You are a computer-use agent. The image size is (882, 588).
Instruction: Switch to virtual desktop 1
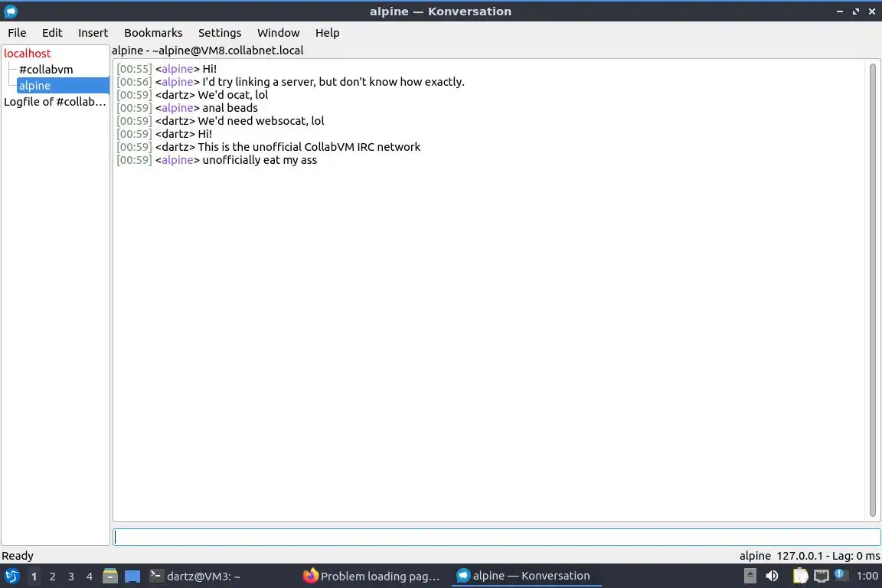[x=34, y=577]
